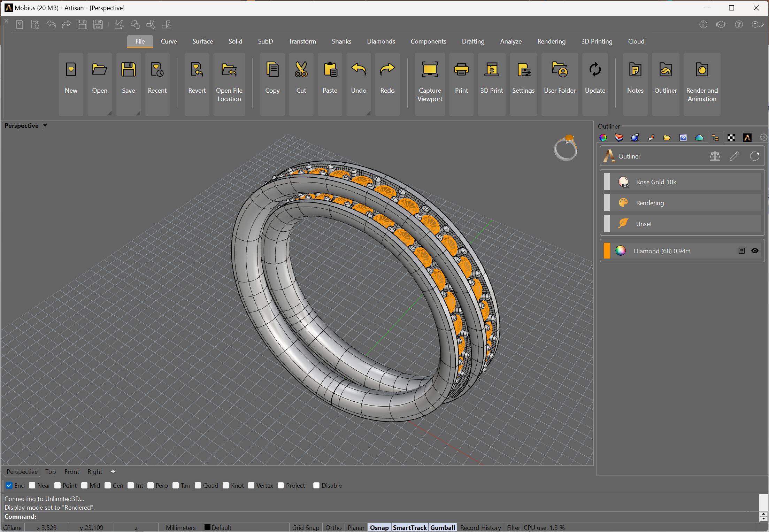The height and width of the screenshot is (532, 769).
Task: Open the Perspective viewport dropdown arrow
Action: point(45,125)
